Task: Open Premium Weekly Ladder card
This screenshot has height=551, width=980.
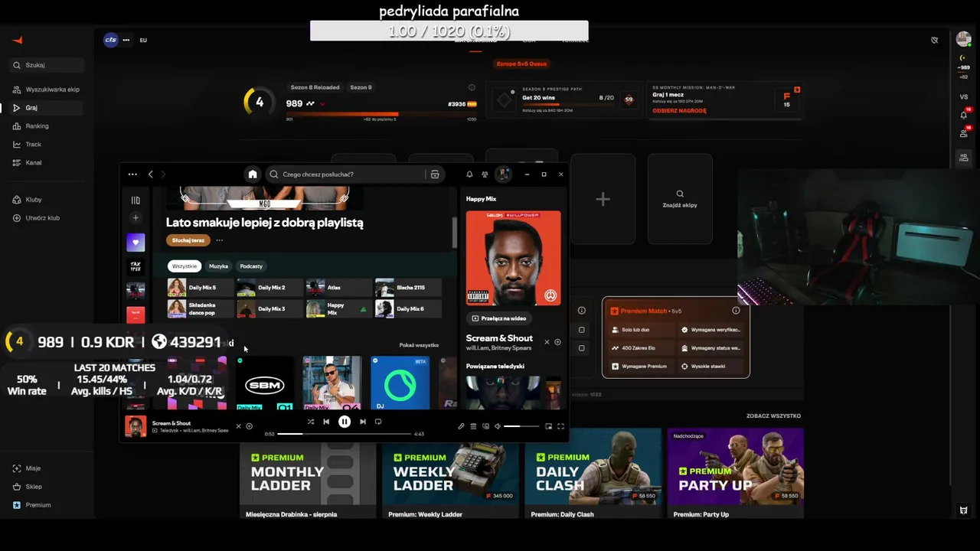Action: tap(451, 474)
